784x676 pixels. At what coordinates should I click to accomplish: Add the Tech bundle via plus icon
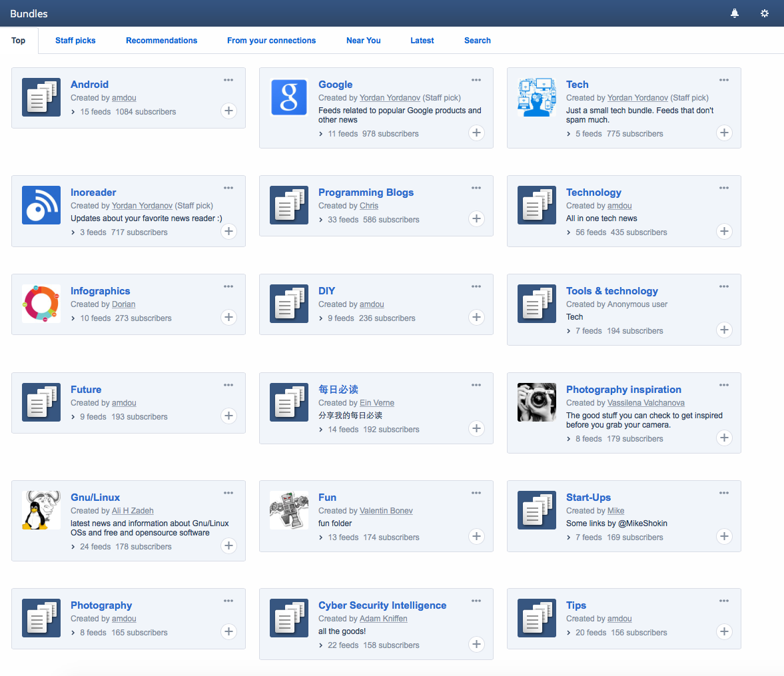[x=724, y=133]
